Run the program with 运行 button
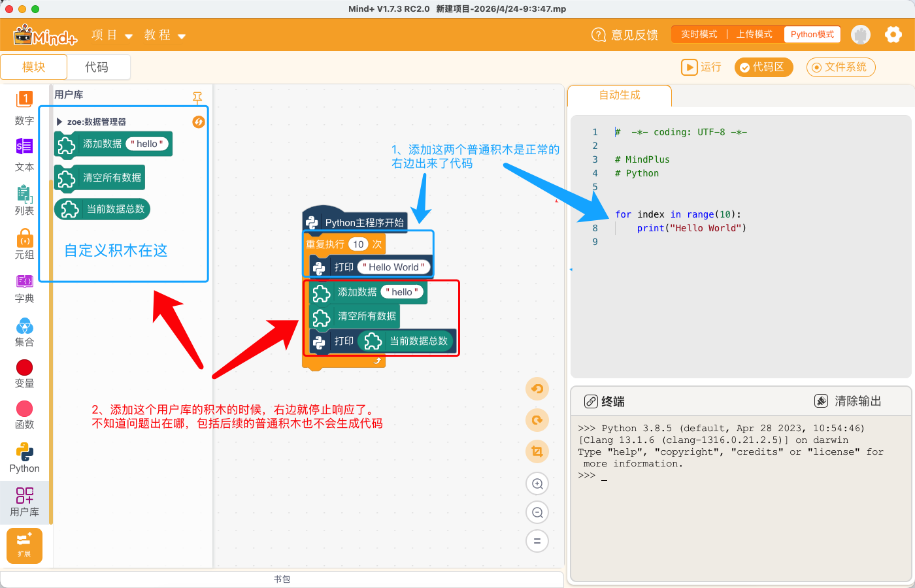The width and height of the screenshot is (915, 588). pyautogui.click(x=701, y=67)
